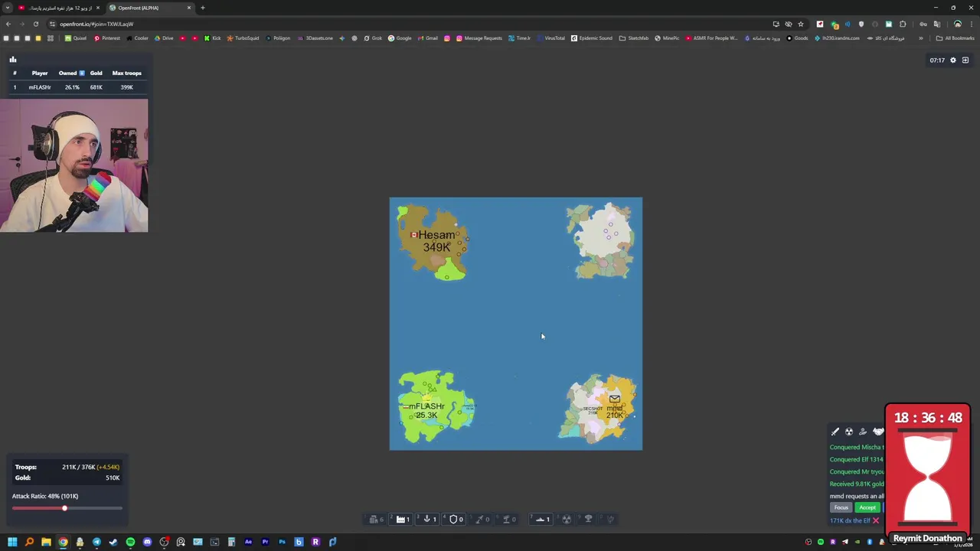This screenshot has width=980, height=551.
Task: Open After Effects from the taskbar
Action: [248, 542]
